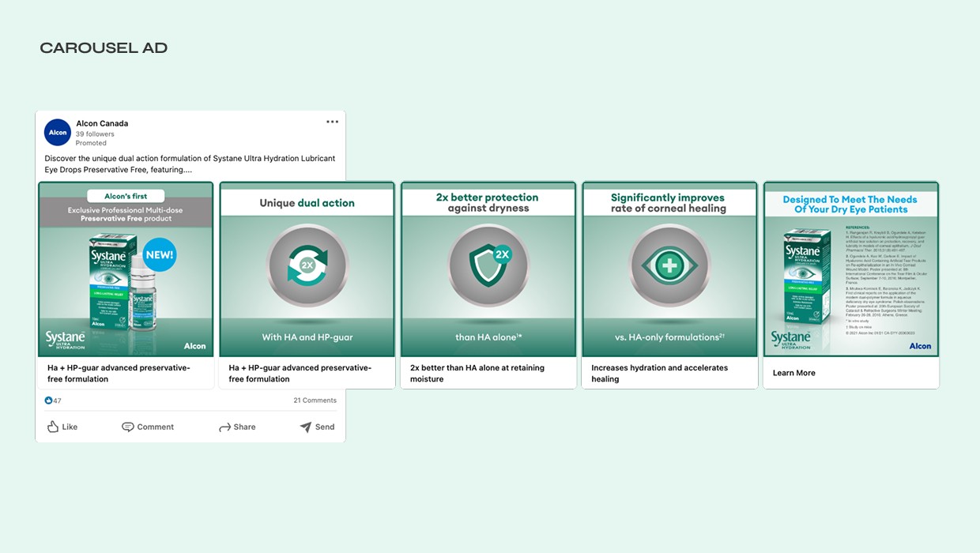Click the Send button label

[x=325, y=427]
